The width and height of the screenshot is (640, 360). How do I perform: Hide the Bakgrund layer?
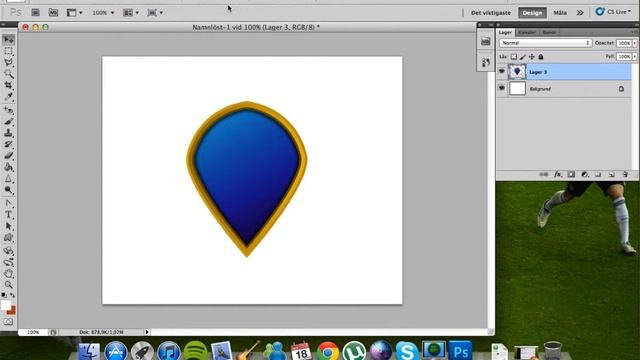[x=502, y=88]
